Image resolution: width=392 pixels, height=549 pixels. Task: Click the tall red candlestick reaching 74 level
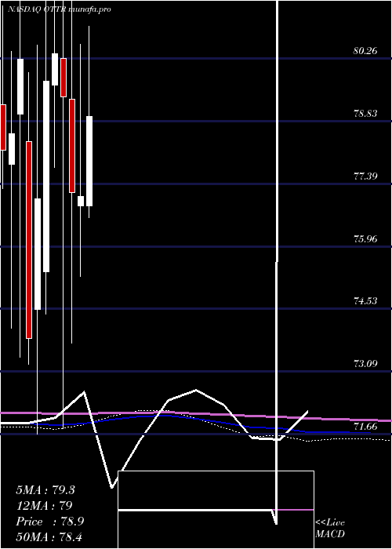29,240
